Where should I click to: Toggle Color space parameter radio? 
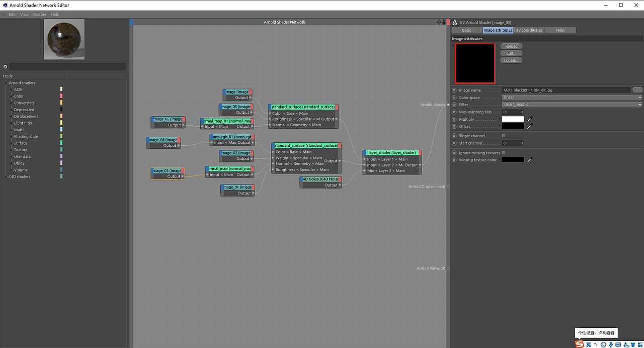coord(454,98)
